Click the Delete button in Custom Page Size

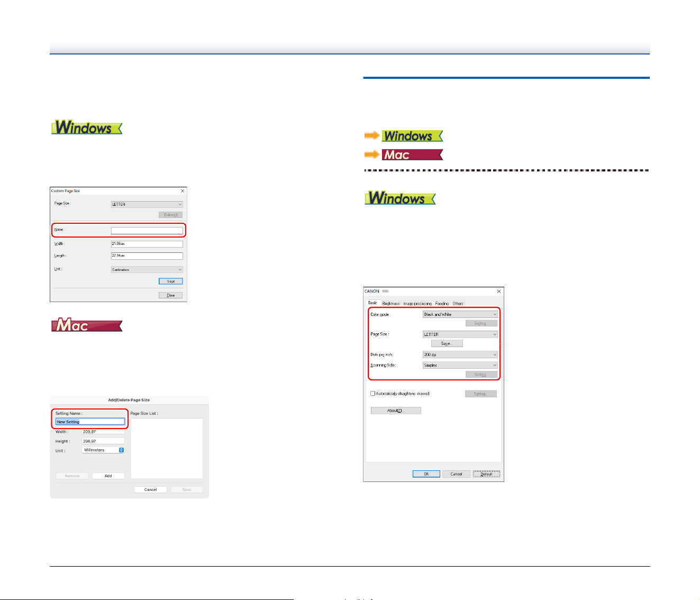[170, 215]
